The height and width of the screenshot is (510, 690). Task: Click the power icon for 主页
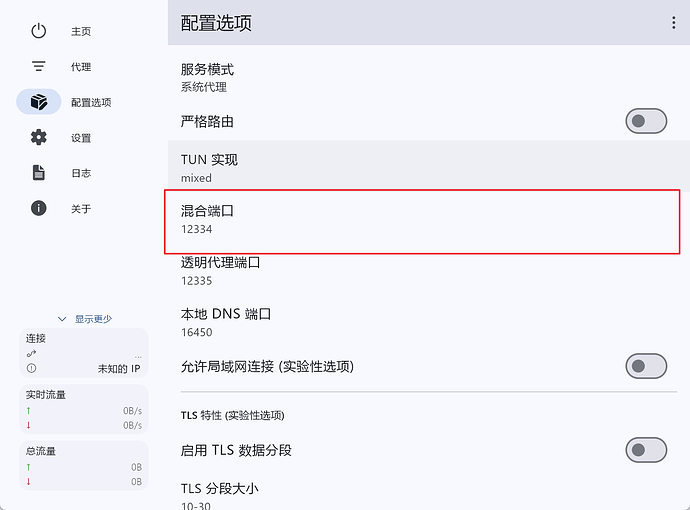click(x=39, y=31)
